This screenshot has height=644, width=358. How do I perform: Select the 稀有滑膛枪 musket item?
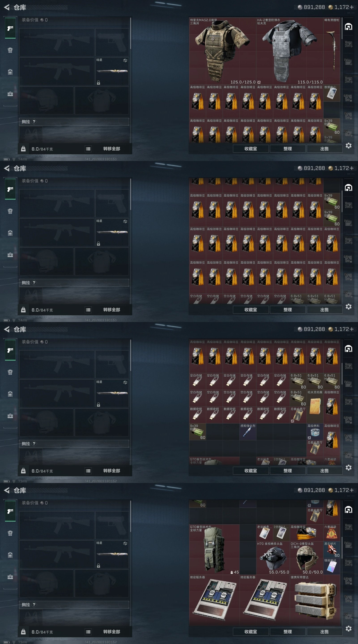[331, 51]
